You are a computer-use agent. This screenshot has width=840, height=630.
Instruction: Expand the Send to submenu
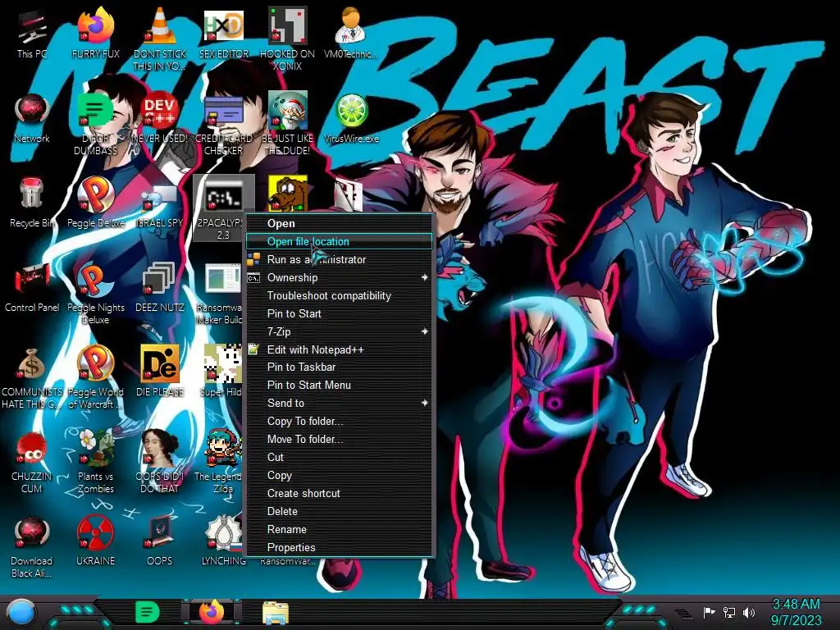pyautogui.click(x=339, y=403)
